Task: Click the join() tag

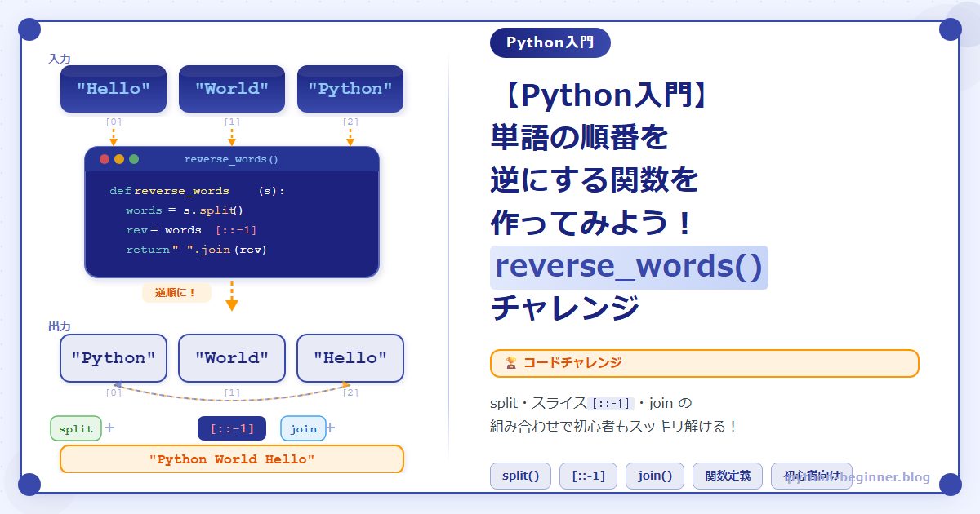Action: (x=655, y=476)
